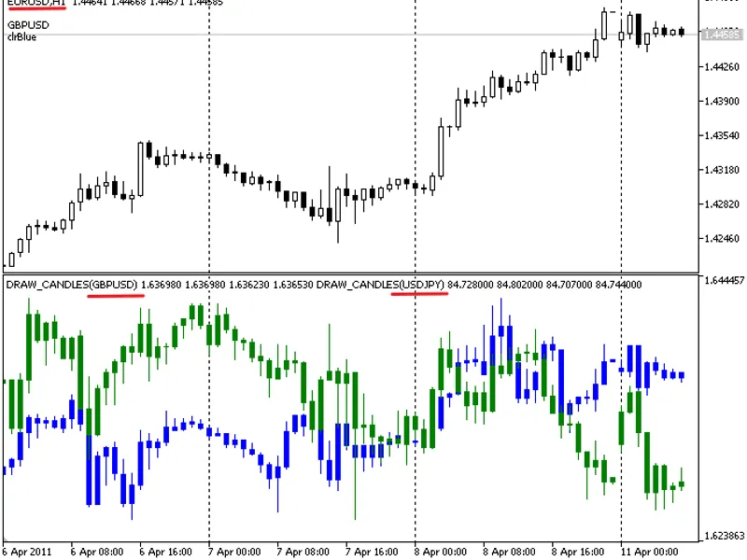Click the 1.644457 subwindow scale maximum
The image size is (747, 560).
725,280
